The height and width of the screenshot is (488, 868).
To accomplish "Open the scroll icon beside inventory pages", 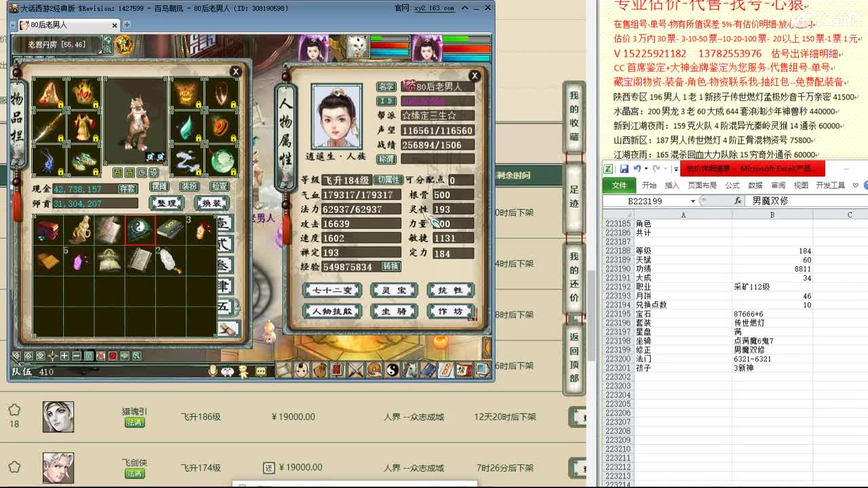I will tap(227, 329).
